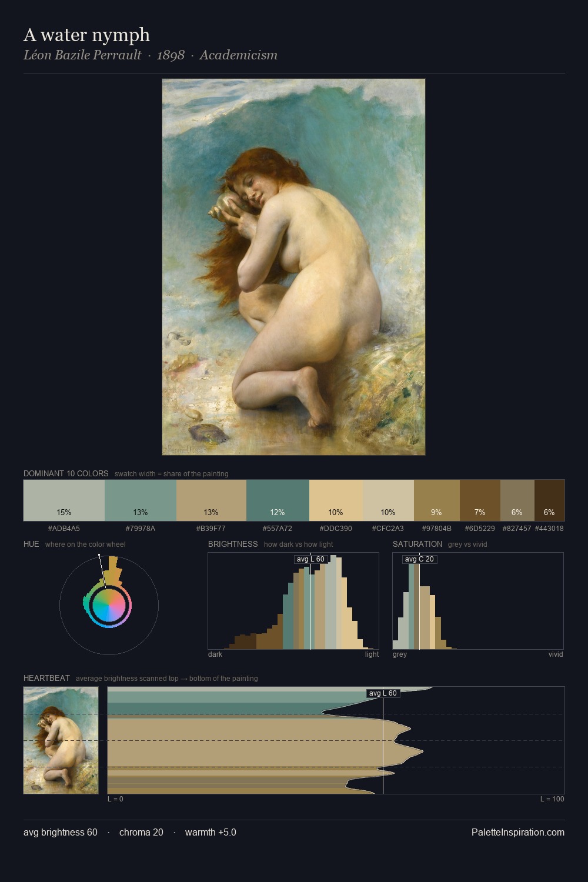Click the artist name Léon Bazile Perrault

82,55
